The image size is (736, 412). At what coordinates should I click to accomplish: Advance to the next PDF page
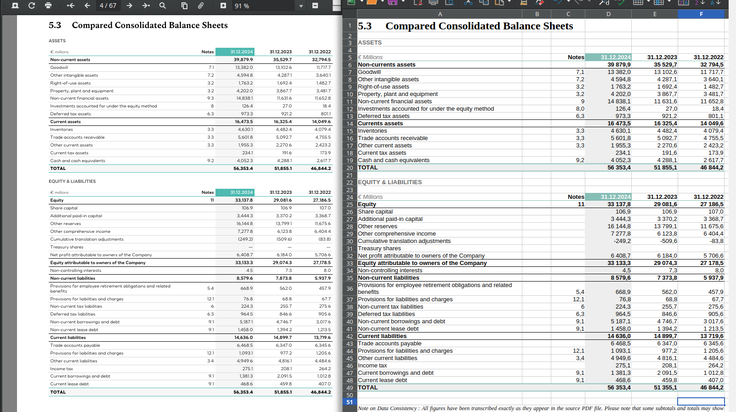click(x=129, y=6)
